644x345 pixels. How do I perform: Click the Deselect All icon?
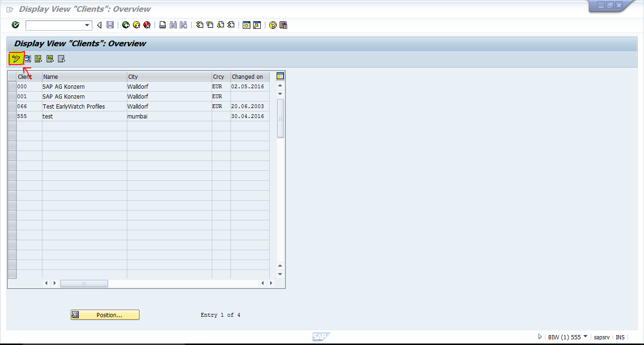click(61, 59)
